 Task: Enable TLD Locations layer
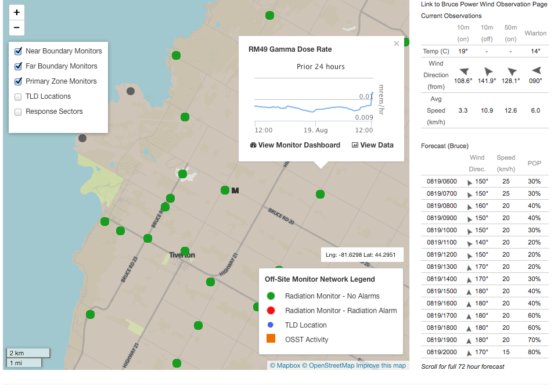pos(18,96)
